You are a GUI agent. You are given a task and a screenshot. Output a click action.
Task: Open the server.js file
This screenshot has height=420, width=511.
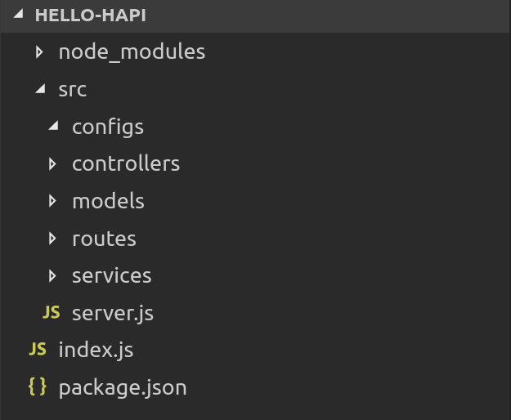click(x=112, y=313)
